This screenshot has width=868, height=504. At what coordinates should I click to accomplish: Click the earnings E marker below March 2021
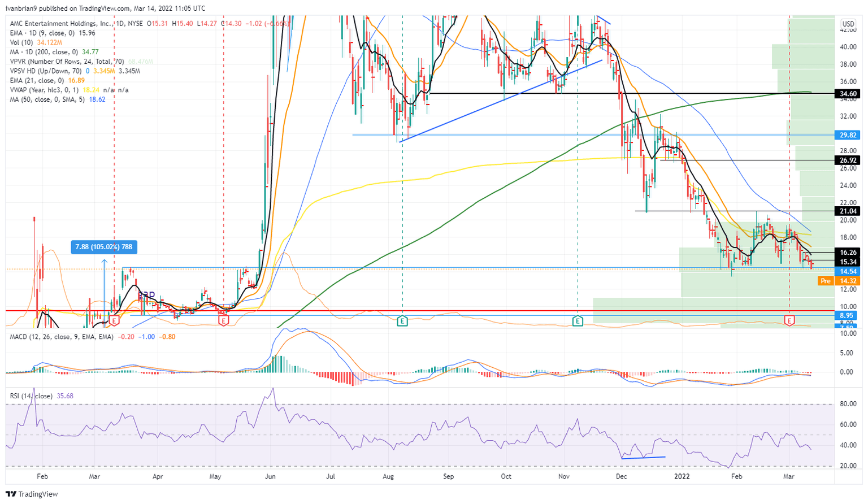(x=115, y=320)
